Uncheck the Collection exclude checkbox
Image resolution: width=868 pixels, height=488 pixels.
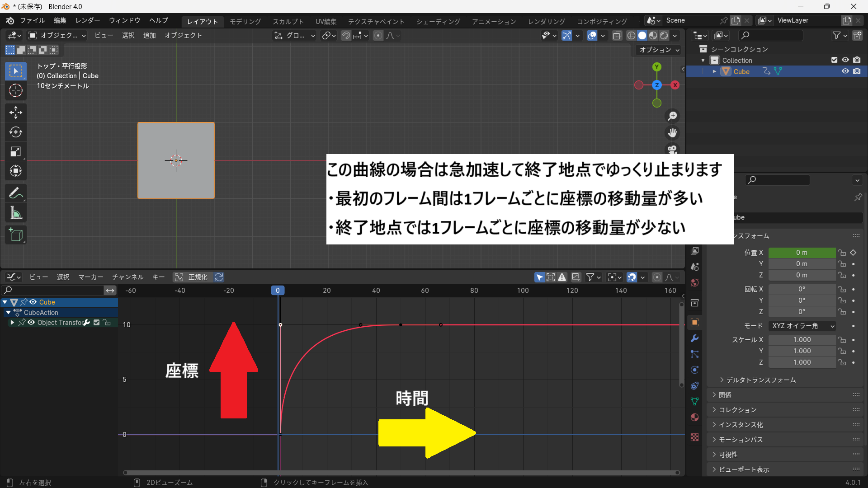(x=834, y=60)
